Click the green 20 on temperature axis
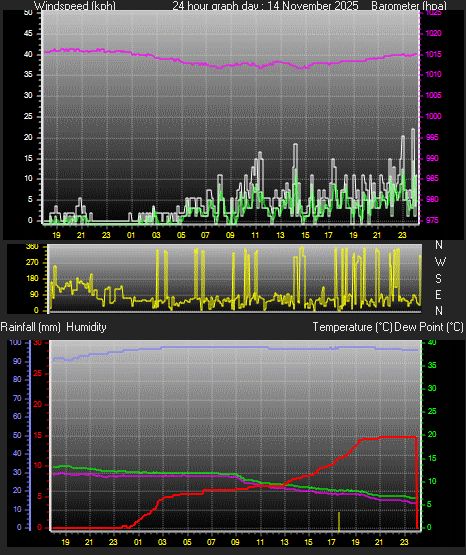Image resolution: width=466 pixels, height=555 pixels. point(432,434)
